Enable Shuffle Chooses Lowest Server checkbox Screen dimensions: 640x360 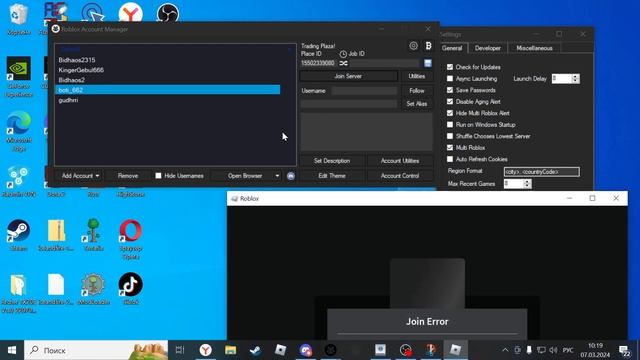click(450, 136)
